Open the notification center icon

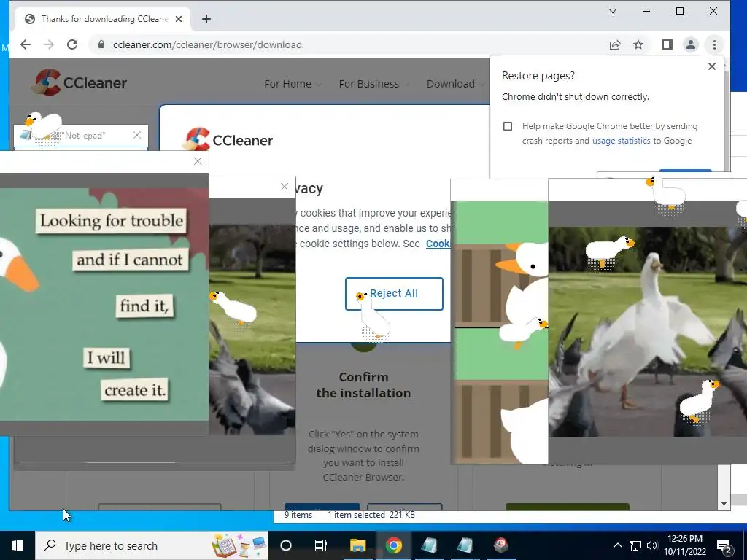[724, 545]
